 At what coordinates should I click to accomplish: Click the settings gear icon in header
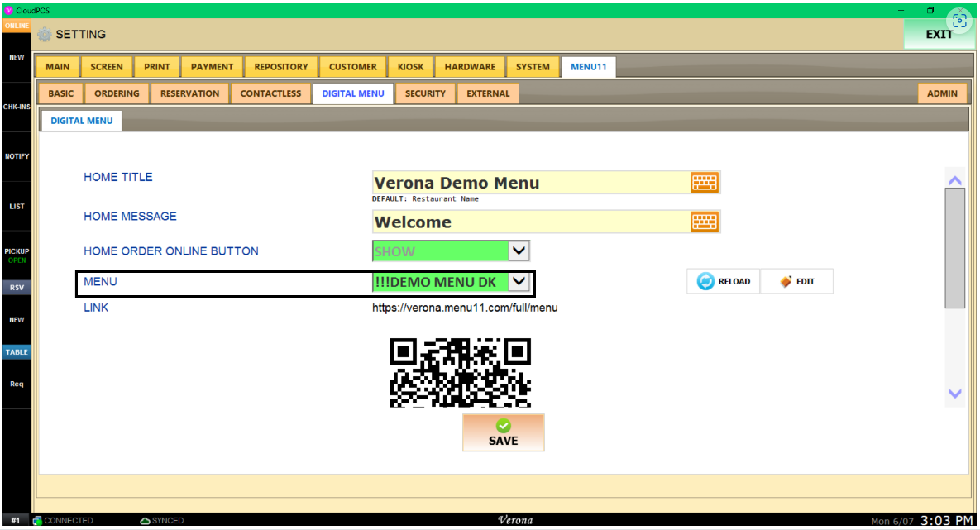tap(45, 35)
